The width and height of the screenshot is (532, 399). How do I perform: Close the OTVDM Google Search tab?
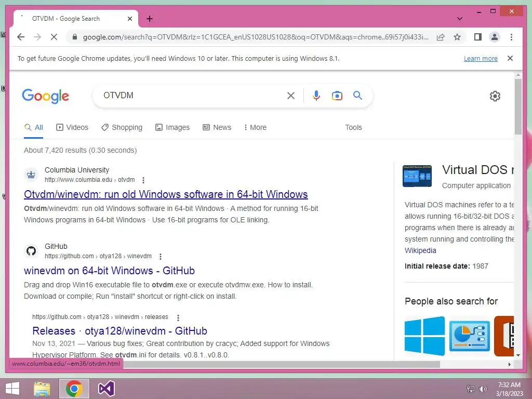point(129,19)
